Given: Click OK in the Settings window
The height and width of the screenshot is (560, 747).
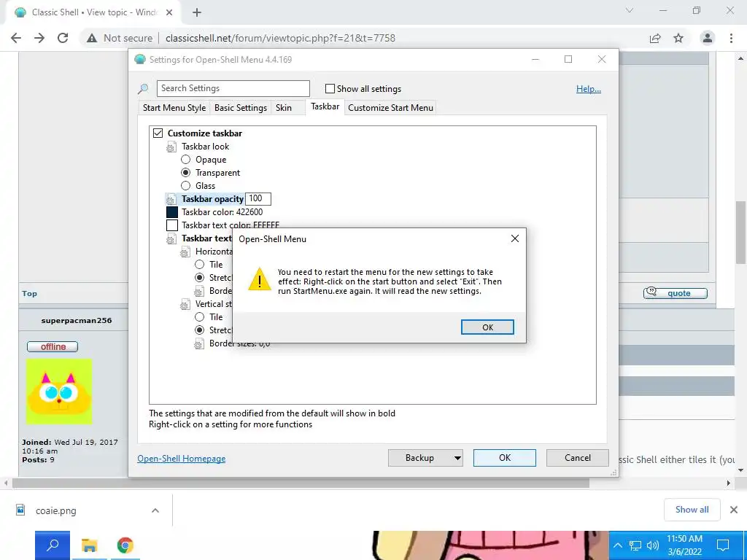Looking at the screenshot, I should coord(505,458).
